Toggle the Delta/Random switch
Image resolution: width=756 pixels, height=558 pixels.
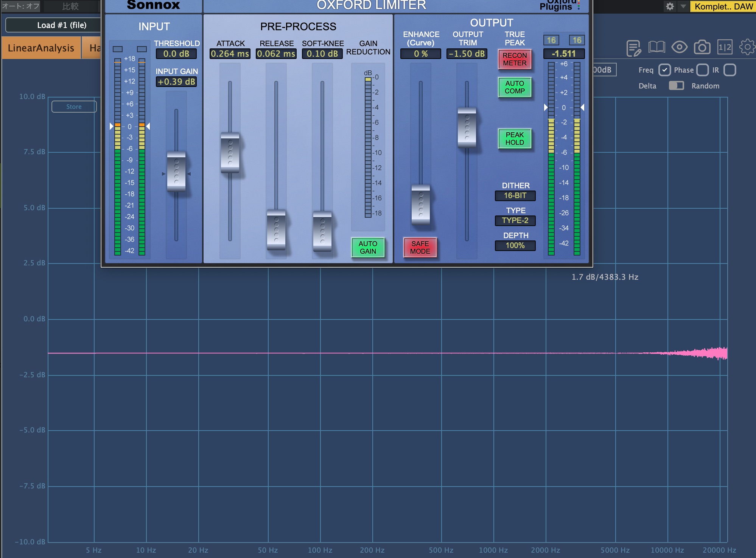coord(676,86)
